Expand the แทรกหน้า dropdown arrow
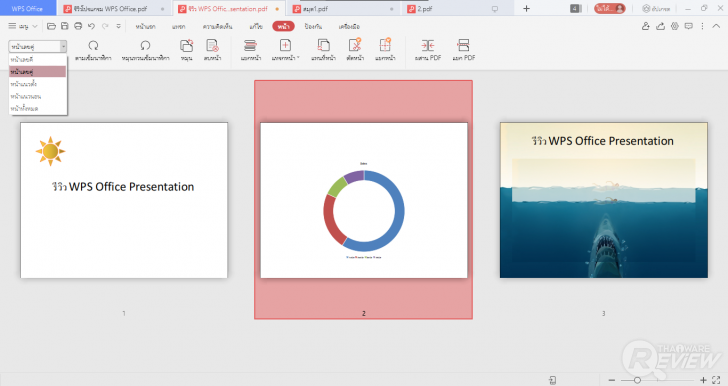 (298, 58)
